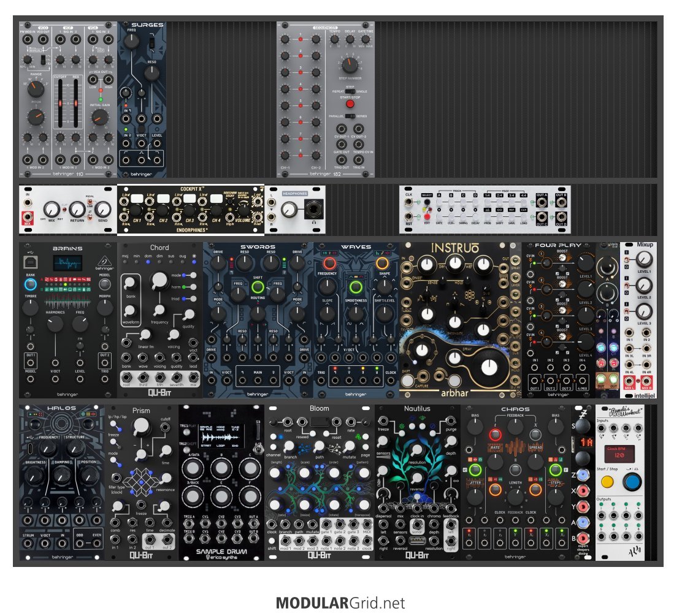Toggle the PEDAL/LINE switch near the SEND knob
This screenshot has height=616, width=682.
tap(90, 201)
